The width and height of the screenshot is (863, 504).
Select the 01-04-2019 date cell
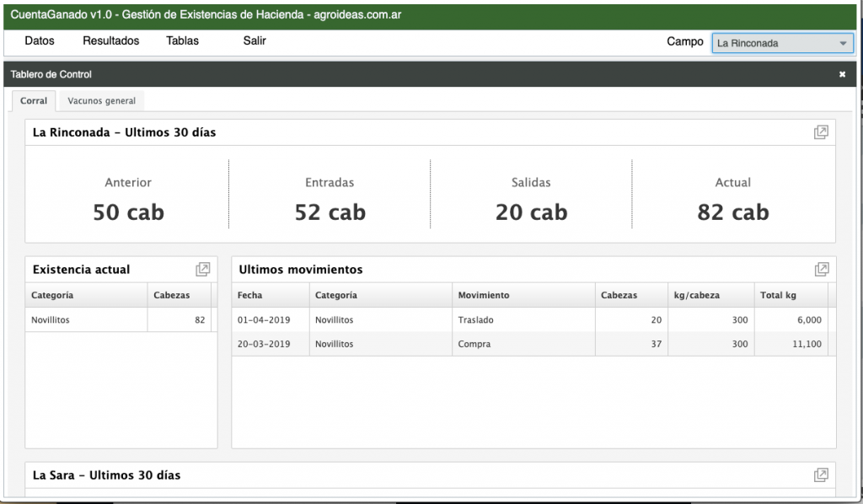(x=271, y=319)
